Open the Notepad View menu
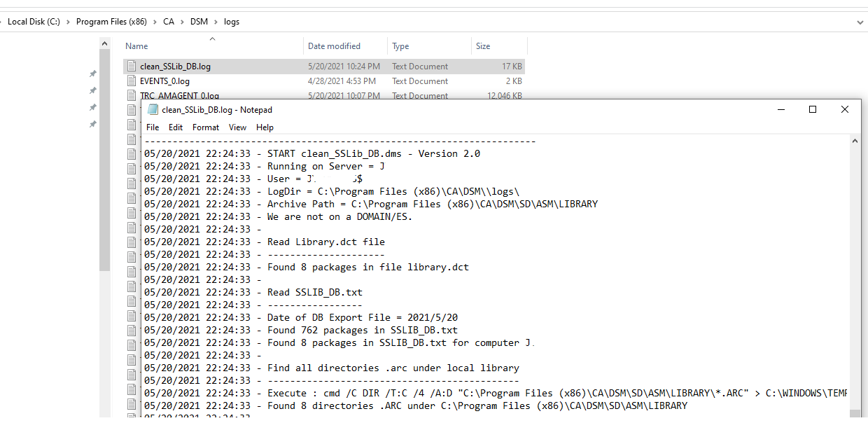Image resolution: width=868 pixels, height=423 pixels. (x=237, y=127)
